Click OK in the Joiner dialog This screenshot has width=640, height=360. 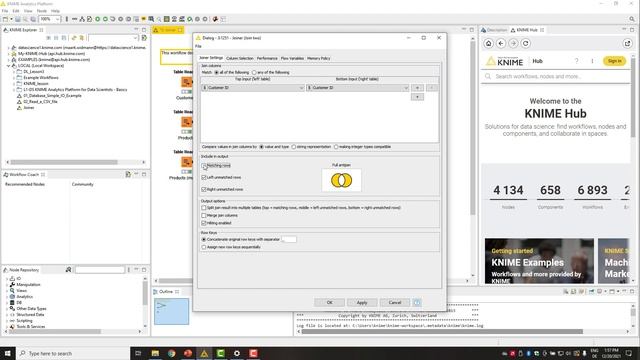pos(329,302)
